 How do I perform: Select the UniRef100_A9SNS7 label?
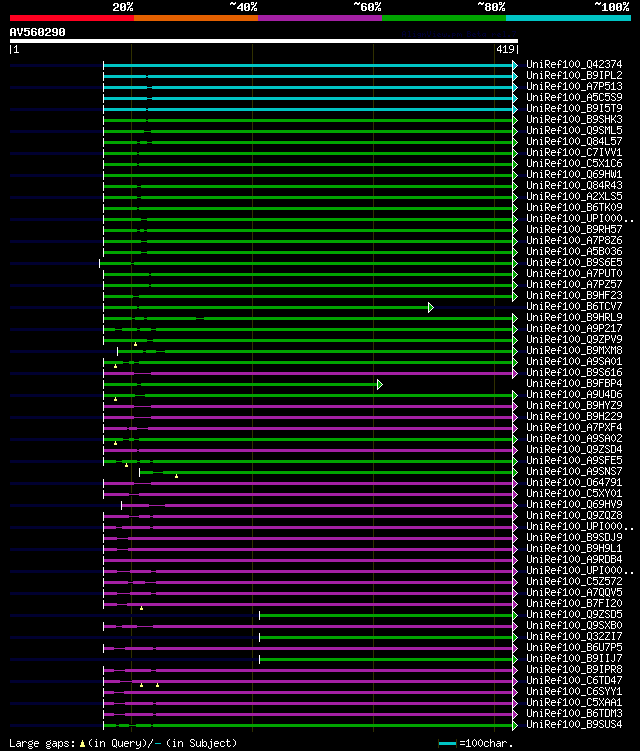pos(574,472)
